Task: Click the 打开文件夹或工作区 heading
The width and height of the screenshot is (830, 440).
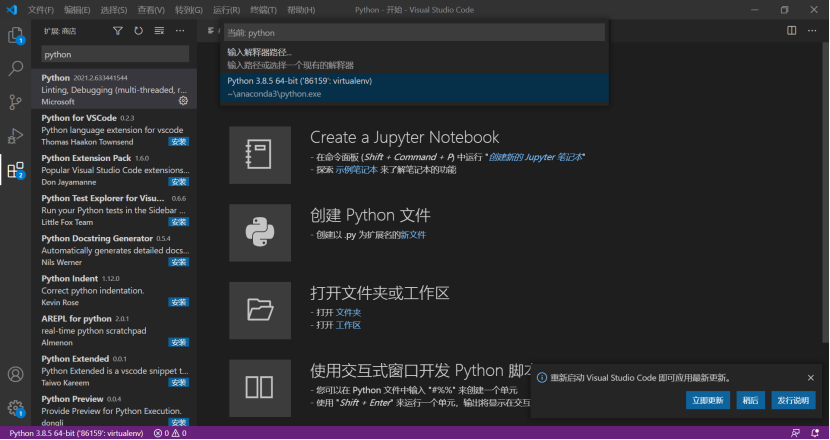Action: (x=380, y=293)
